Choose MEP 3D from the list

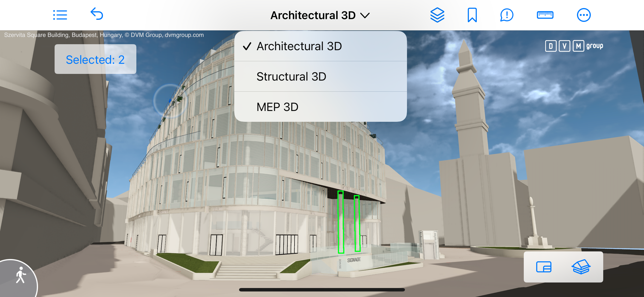pos(277,107)
